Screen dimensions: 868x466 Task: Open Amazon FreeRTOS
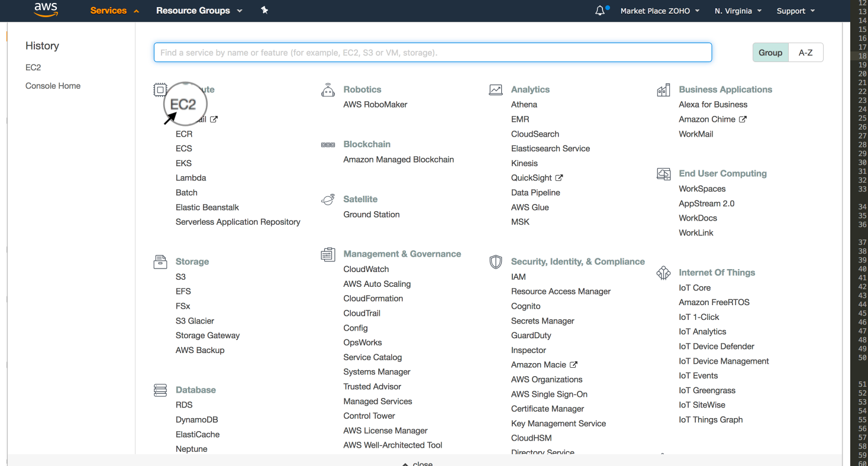point(714,302)
